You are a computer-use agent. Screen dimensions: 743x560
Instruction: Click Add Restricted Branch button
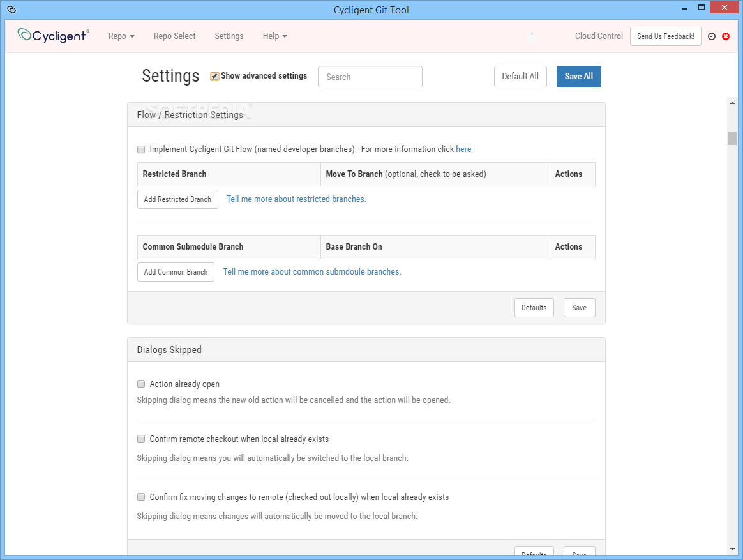tap(177, 199)
